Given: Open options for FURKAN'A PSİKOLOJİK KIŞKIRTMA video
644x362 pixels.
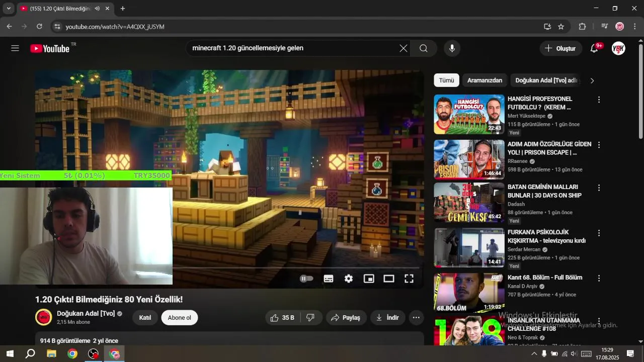Looking at the screenshot, I should (599, 233).
